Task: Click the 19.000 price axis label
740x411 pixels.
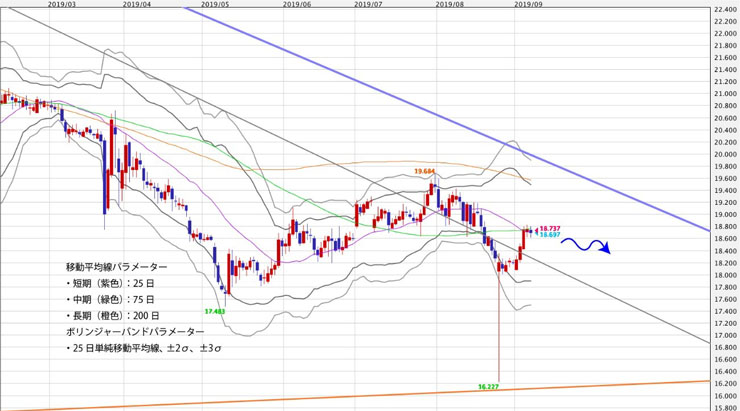Action: [x=726, y=215]
